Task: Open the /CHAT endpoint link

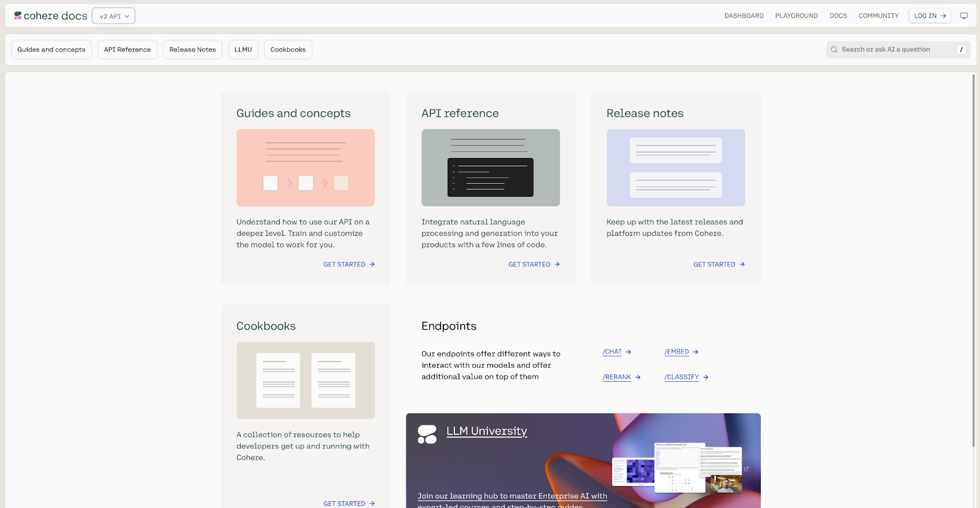Action: [x=617, y=352]
